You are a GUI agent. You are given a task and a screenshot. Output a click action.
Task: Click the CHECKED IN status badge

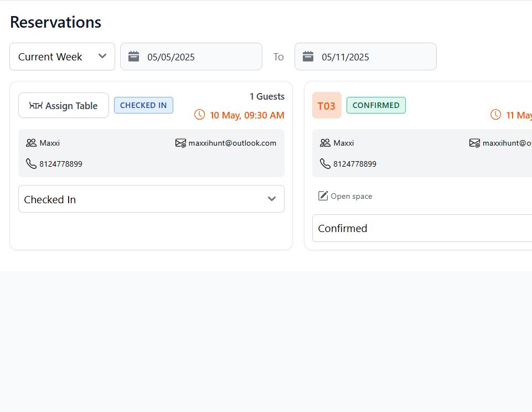143,105
